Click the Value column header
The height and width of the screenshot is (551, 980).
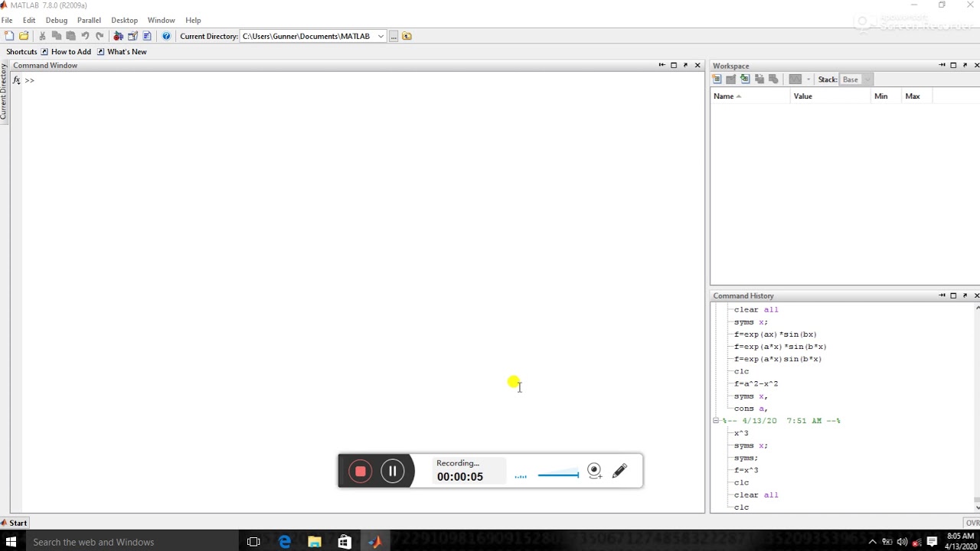831,96
